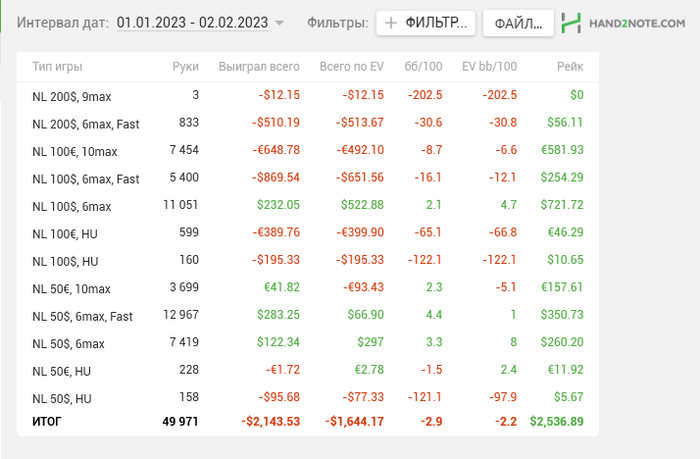Select the NL 100€, HU row
Viewport: 700px width, 459px height.
point(308,233)
